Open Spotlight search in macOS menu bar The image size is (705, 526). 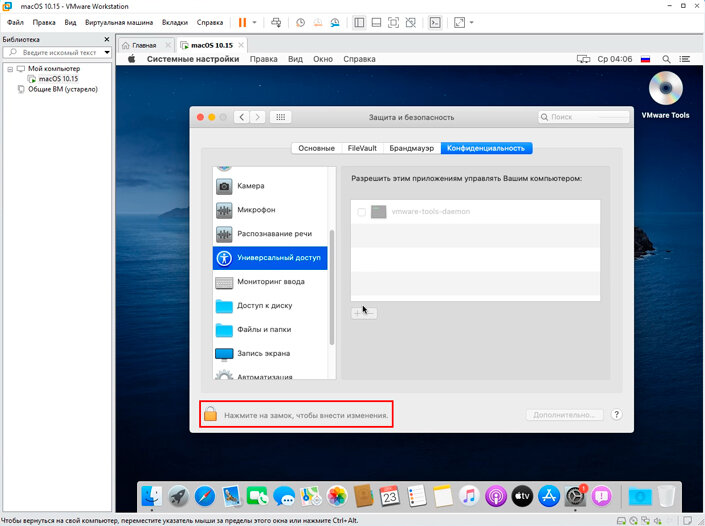[x=666, y=59]
